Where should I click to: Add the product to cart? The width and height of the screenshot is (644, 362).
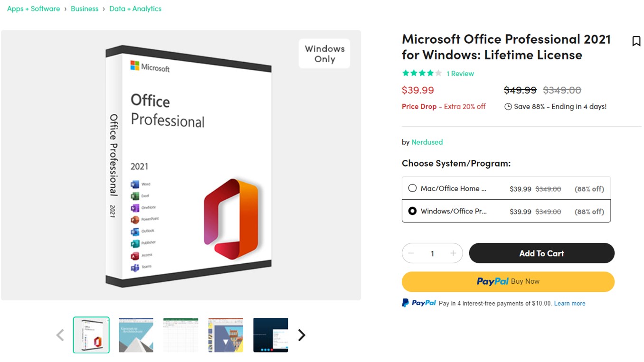click(x=541, y=253)
